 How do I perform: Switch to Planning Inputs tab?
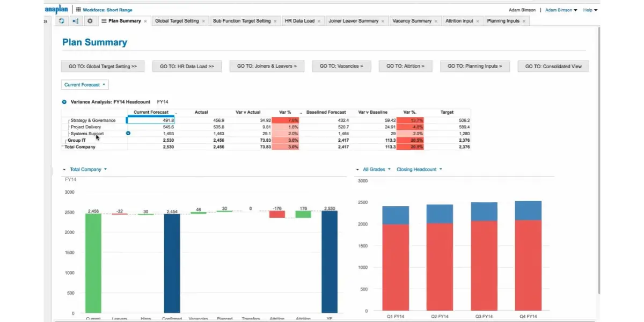coord(503,21)
